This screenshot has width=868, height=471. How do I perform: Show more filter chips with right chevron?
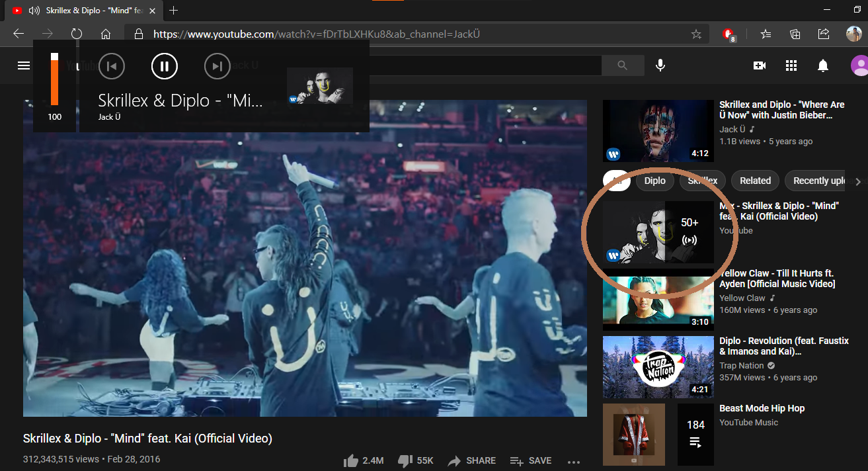[858, 181]
